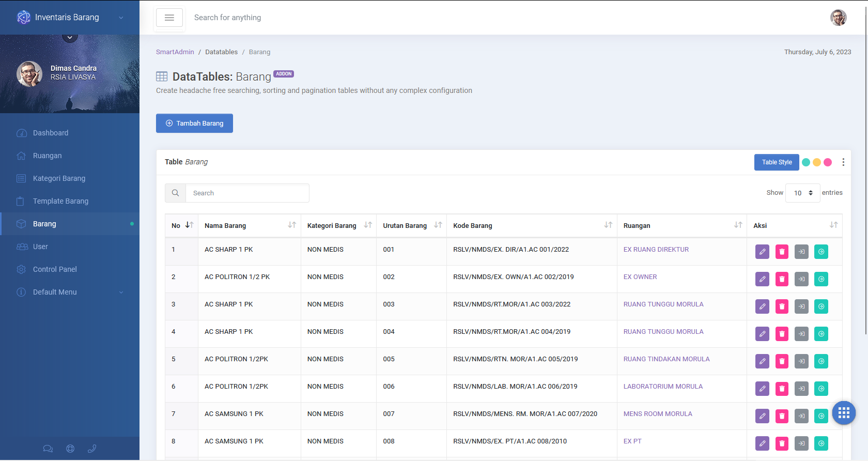
Task: Delete row with kode AC 002/2019
Action: click(x=782, y=279)
